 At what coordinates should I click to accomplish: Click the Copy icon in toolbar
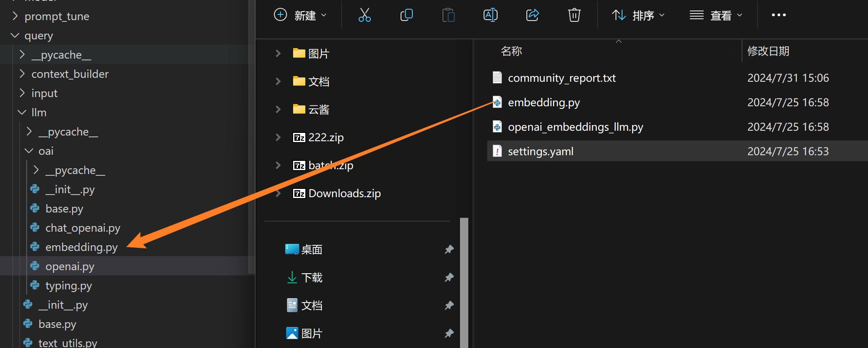point(406,15)
